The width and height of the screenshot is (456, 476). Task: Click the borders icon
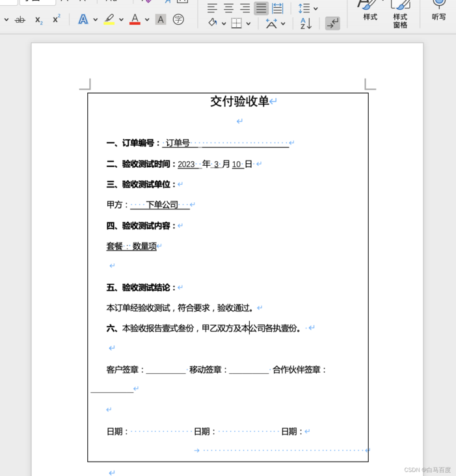237,23
